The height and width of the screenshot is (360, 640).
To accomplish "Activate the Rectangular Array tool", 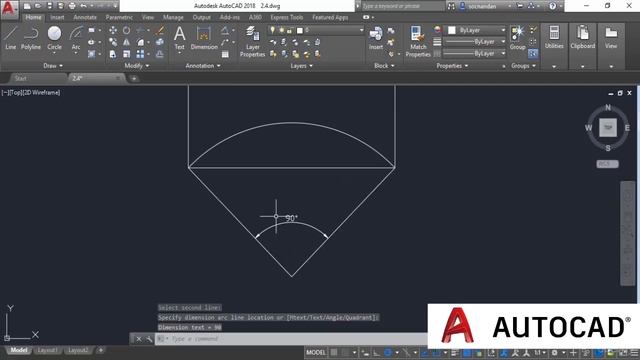I will (x=140, y=54).
